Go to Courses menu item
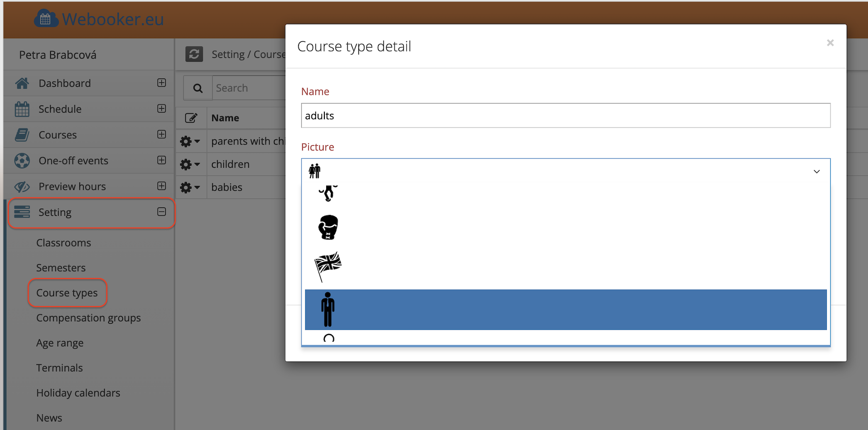Image resolution: width=868 pixels, height=430 pixels. pyautogui.click(x=58, y=135)
